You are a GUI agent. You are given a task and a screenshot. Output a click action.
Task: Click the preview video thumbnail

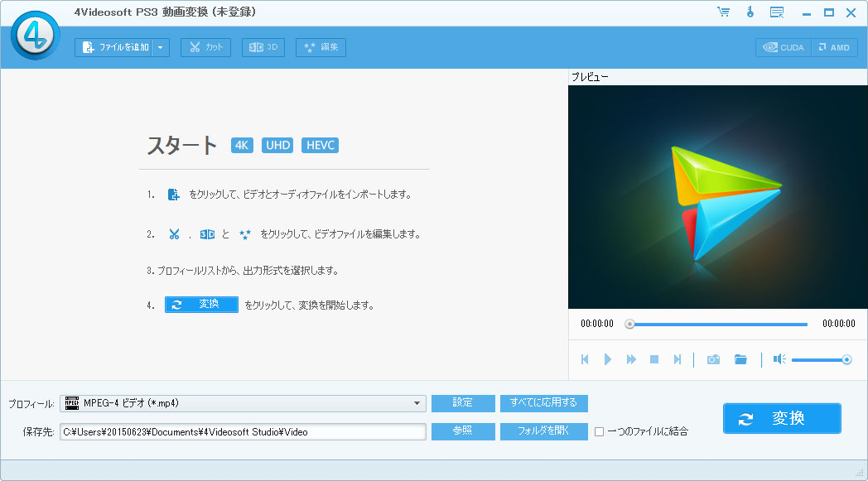(x=717, y=197)
